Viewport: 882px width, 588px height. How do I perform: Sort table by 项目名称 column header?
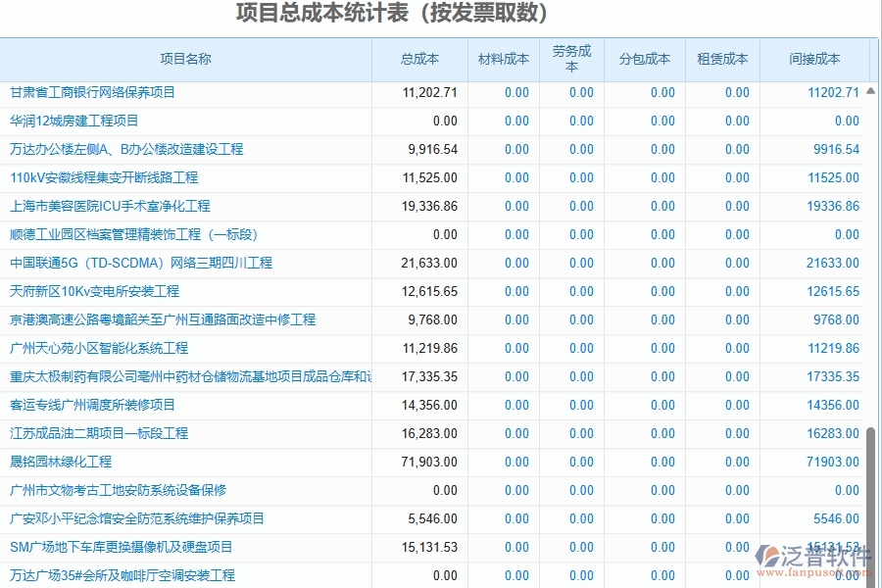(x=185, y=59)
